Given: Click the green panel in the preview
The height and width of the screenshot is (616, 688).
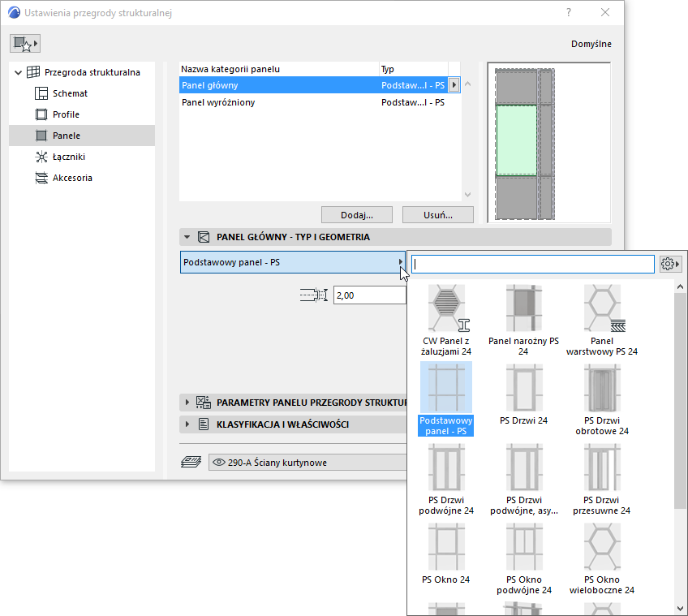Looking at the screenshot, I should point(517,140).
